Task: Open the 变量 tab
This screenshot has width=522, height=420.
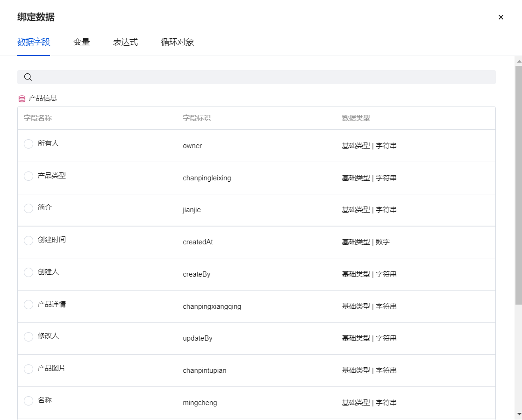Action: point(82,42)
